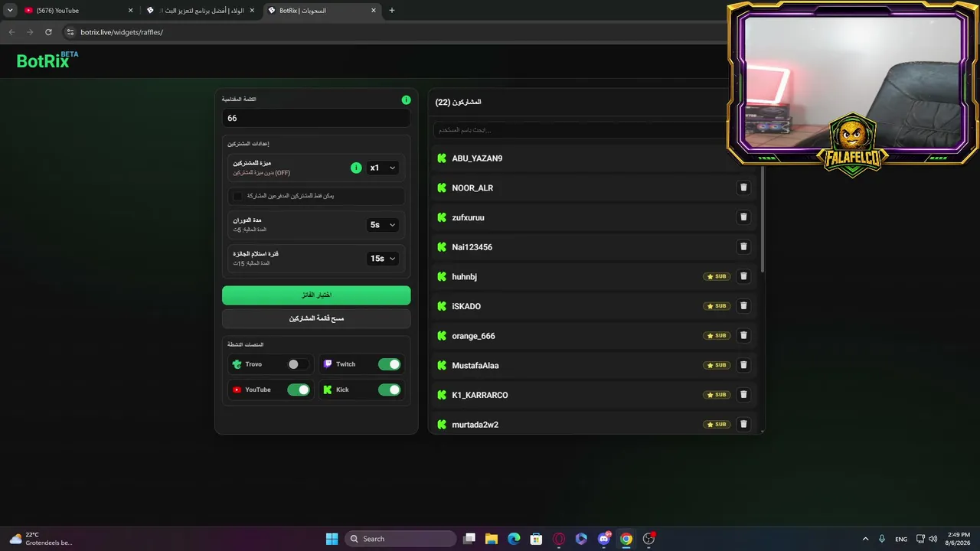
Task: Click keyword input field containing 66
Action: click(316, 118)
